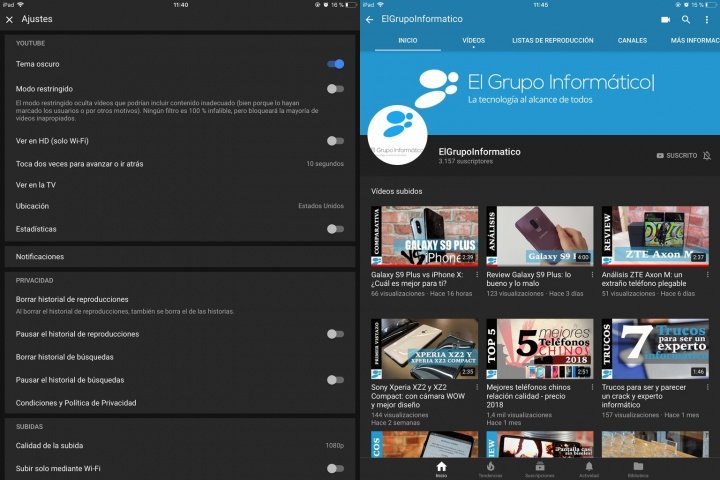Open the Canales tab

point(632,40)
